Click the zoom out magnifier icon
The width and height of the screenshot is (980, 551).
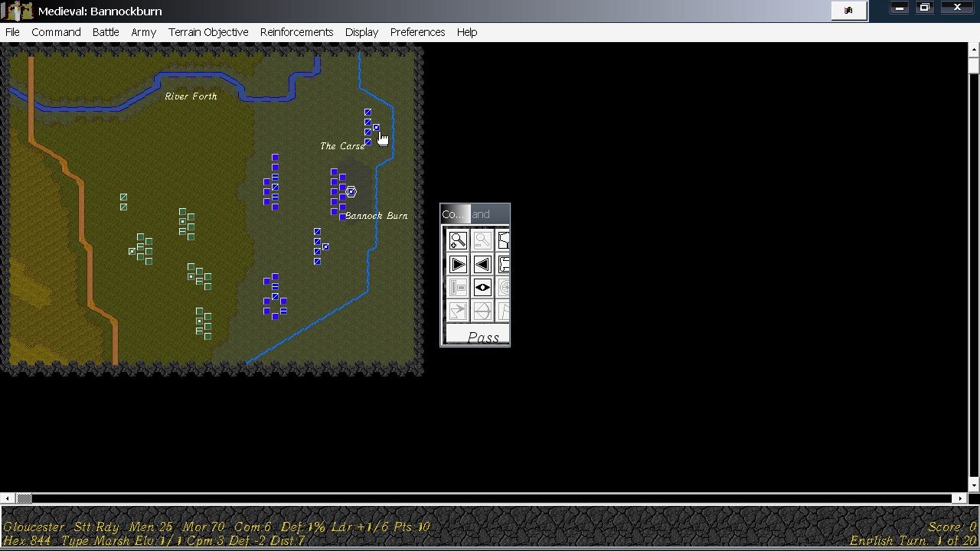tap(482, 241)
